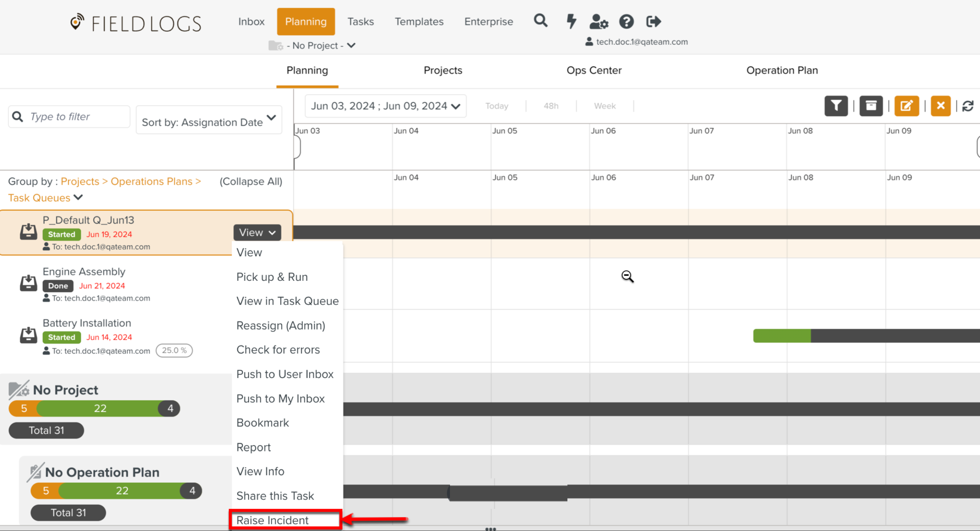Viewport: 980px width, 531px height.
Task: Click the orange X clear button
Action: click(x=940, y=106)
